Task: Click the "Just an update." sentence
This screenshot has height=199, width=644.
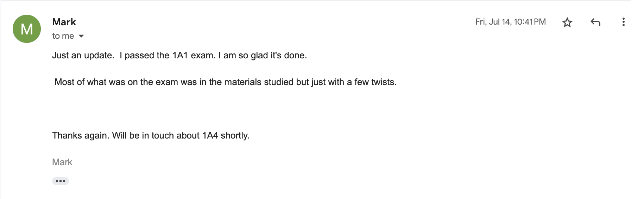Action: coord(83,56)
